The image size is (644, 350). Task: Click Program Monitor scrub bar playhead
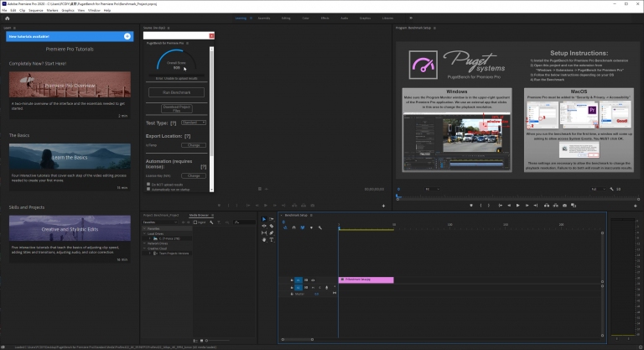click(x=398, y=196)
